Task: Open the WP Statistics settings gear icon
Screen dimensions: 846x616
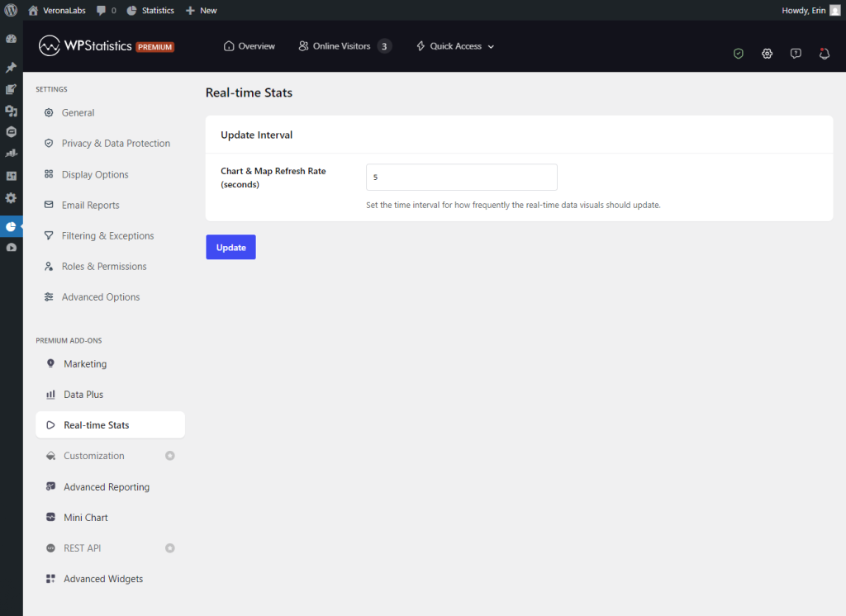Action: pos(767,53)
